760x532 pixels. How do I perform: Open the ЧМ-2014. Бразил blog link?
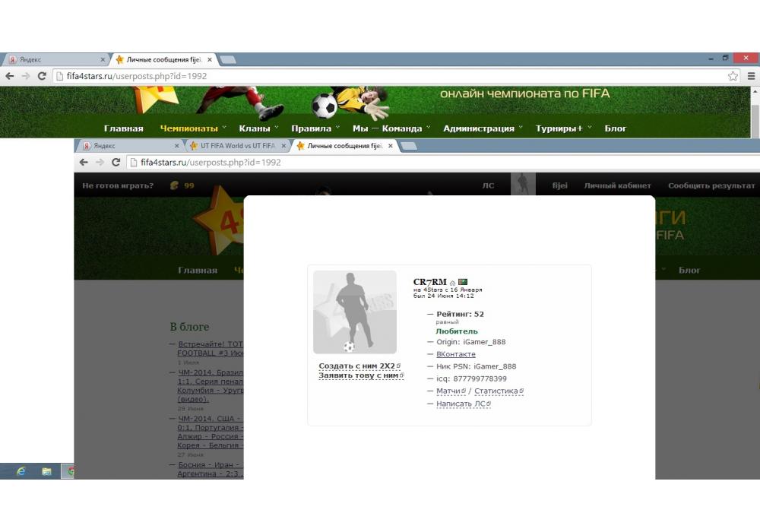pyautogui.click(x=211, y=385)
